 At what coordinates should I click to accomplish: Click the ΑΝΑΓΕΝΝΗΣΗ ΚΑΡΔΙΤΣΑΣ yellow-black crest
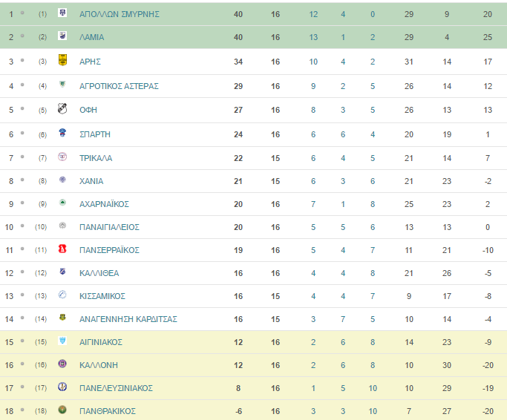(62, 318)
